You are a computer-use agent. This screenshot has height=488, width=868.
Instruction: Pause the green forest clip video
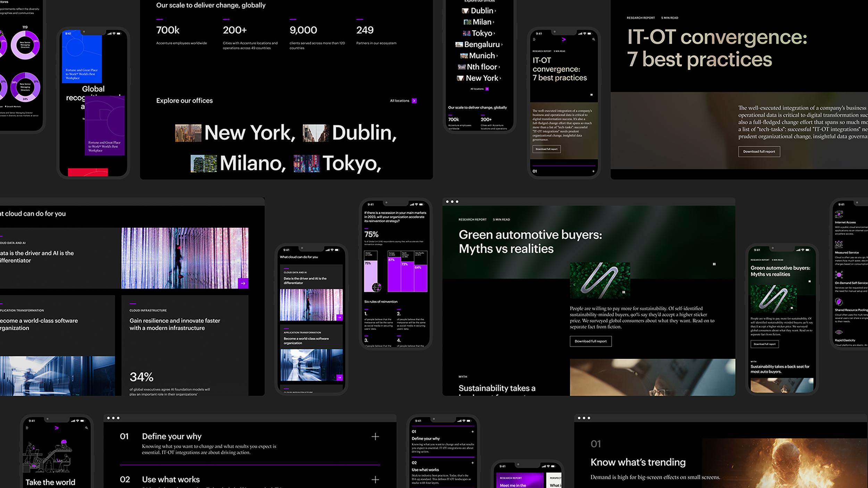(x=624, y=292)
